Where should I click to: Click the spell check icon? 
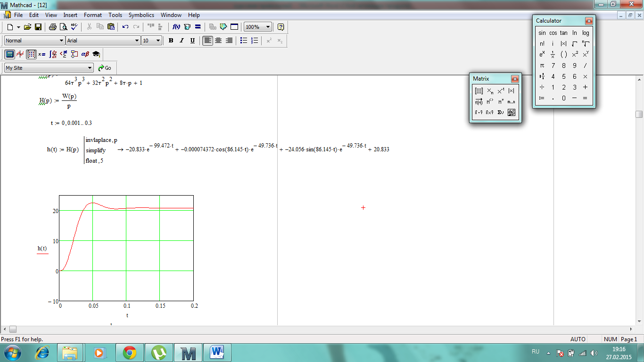(74, 27)
